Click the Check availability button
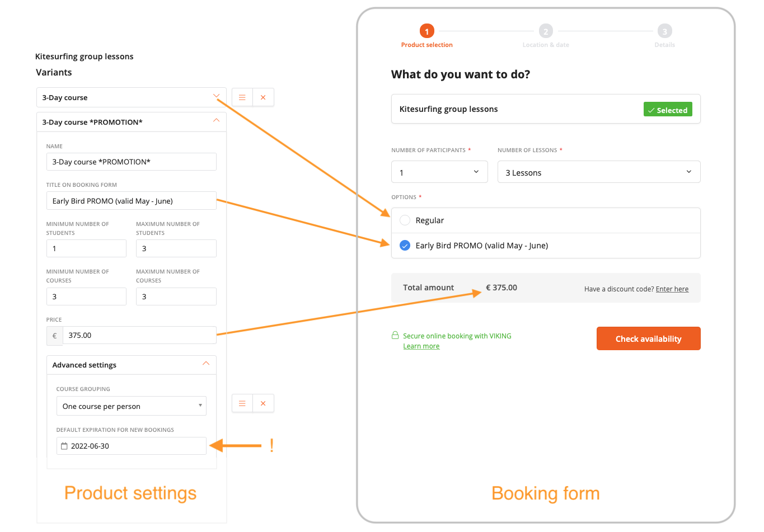This screenshot has width=764, height=532. pyautogui.click(x=648, y=338)
